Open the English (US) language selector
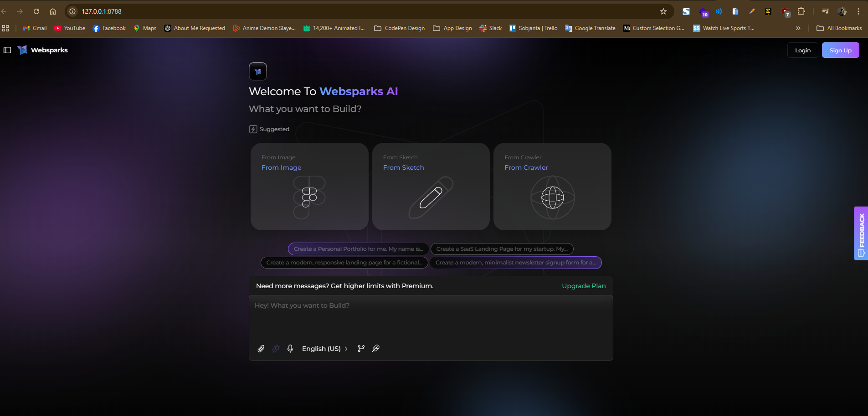The width and height of the screenshot is (868, 416). (325, 349)
